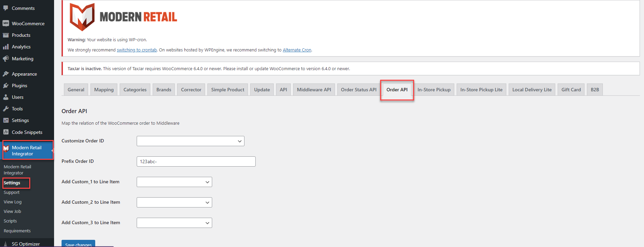644x247 pixels.
Task: Follow the switching to crontab link
Action: [x=137, y=50]
